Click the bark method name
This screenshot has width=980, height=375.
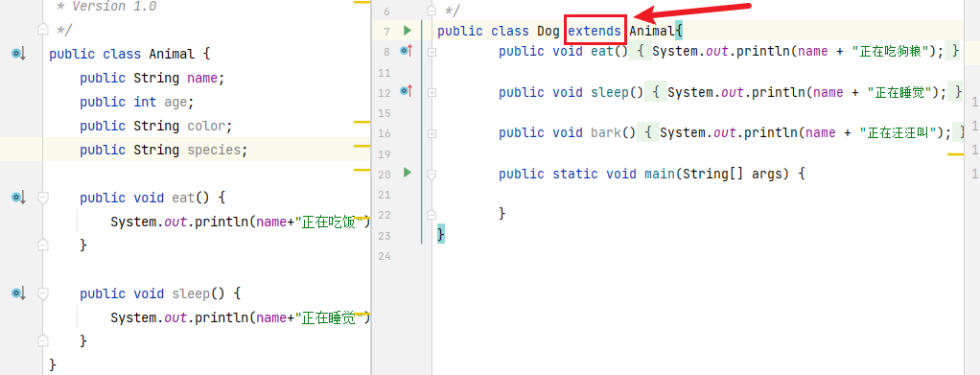pyautogui.click(x=606, y=132)
